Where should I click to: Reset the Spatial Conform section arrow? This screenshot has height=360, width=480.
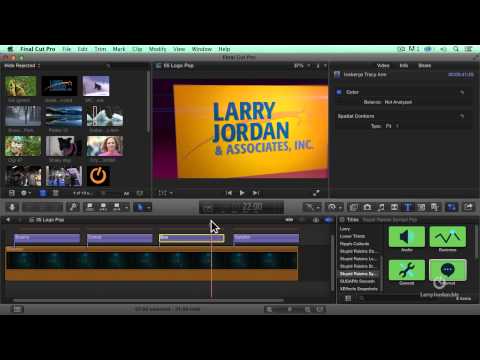point(462,116)
